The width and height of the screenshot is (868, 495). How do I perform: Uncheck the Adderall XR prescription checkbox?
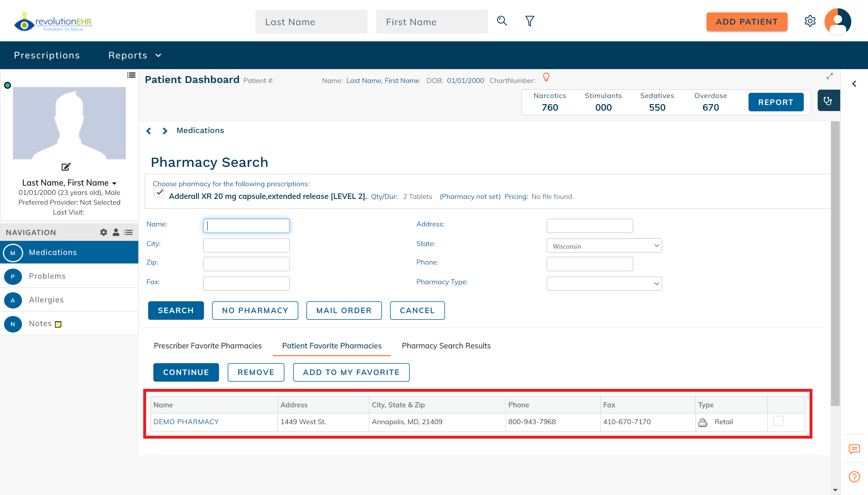(x=159, y=193)
